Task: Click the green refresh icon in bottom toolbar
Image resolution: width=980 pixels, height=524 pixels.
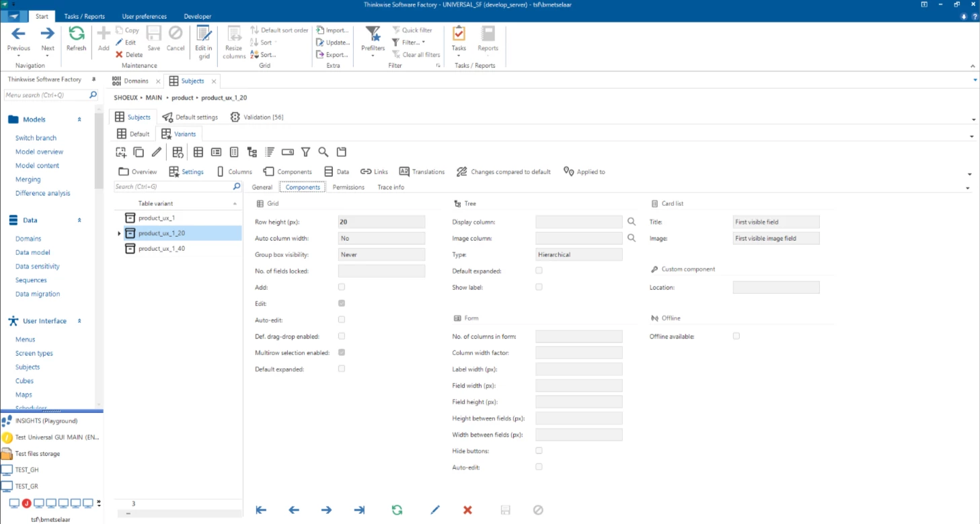Action: click(x=397, y=510)
